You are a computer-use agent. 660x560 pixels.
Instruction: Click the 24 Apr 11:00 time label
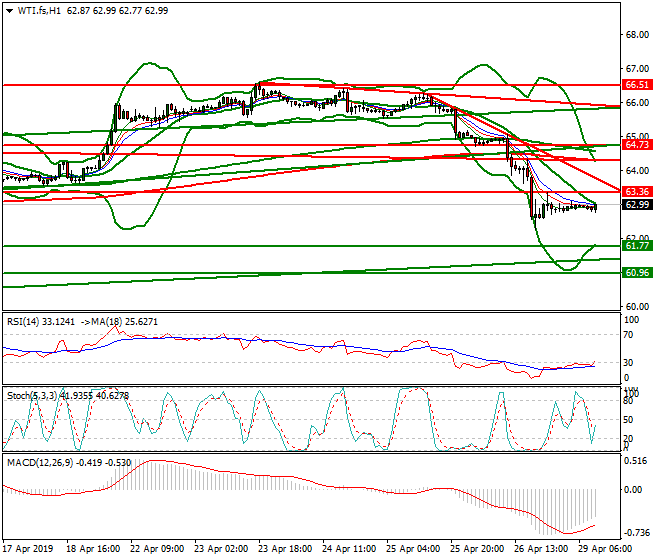349,549
